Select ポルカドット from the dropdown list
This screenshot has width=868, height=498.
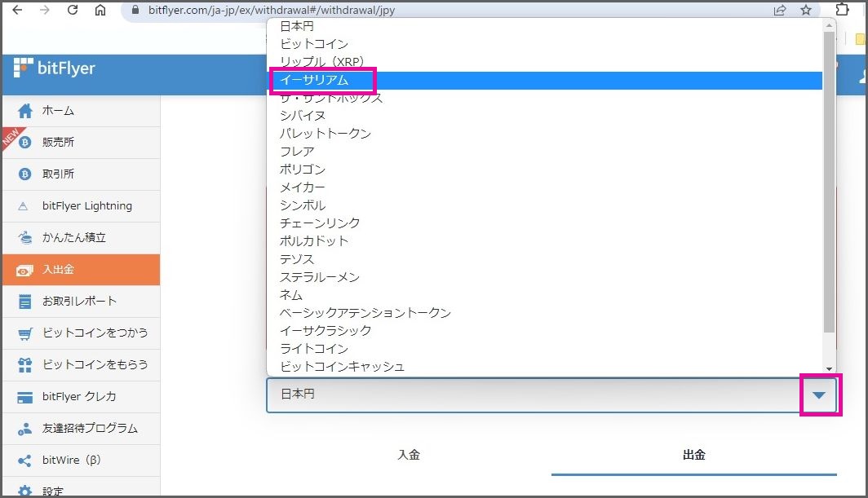tap(545, 241)
